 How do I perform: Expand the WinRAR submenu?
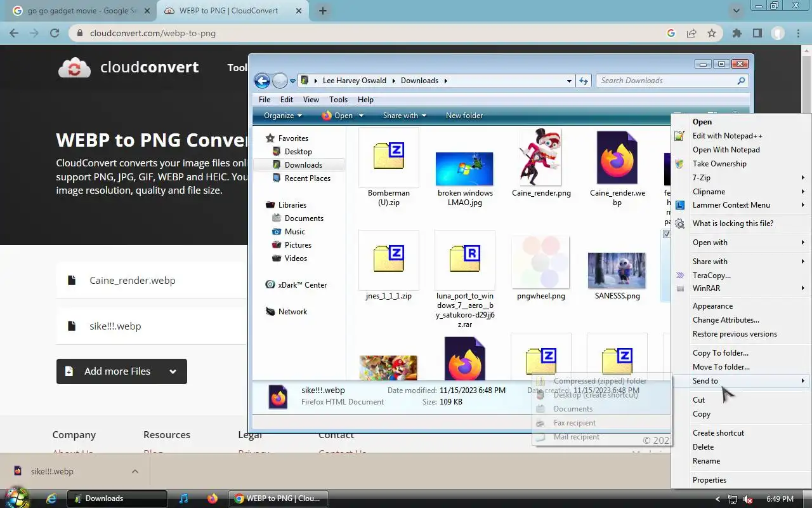click(740, 288)
